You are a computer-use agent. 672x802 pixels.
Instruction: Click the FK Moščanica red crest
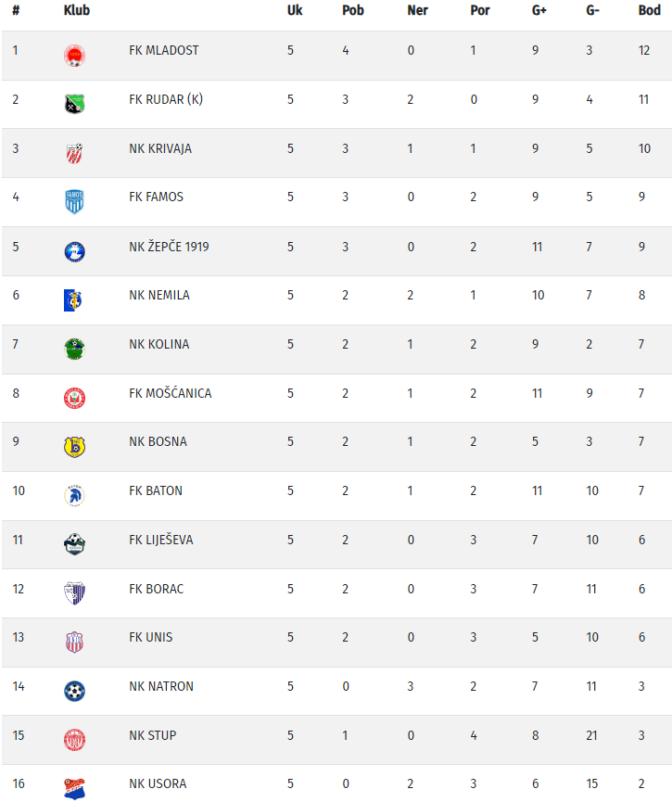click(x=74, y=398)
